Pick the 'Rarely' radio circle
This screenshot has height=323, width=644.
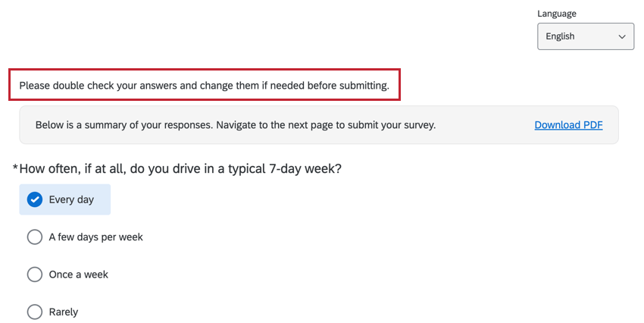tap(34, 312)
